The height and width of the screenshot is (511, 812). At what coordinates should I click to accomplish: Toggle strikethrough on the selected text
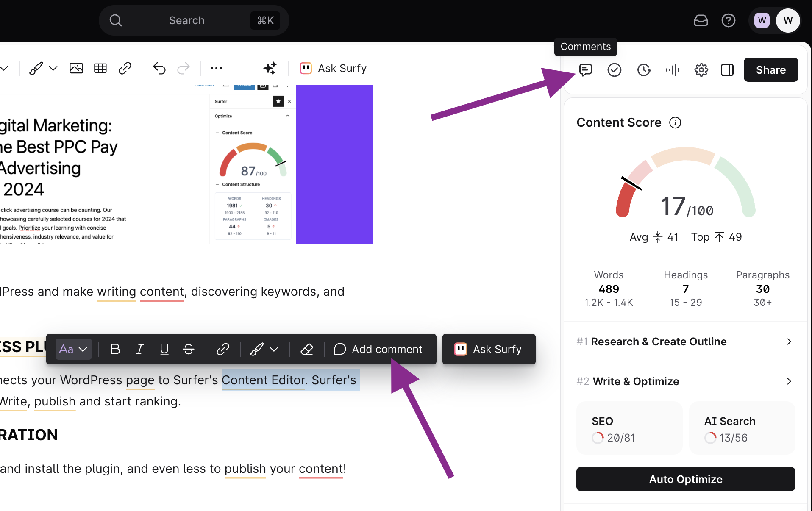pos(189,349)
